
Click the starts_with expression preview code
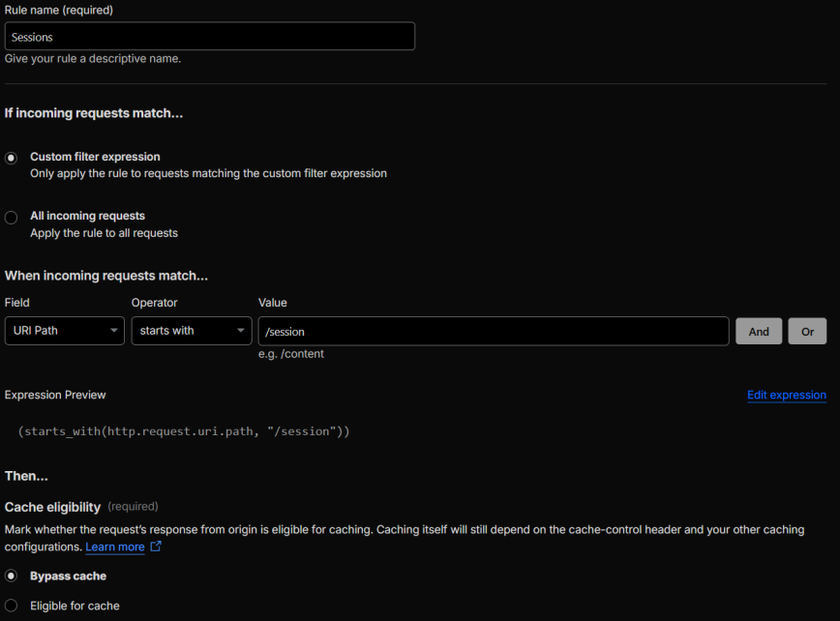point(183,431)
